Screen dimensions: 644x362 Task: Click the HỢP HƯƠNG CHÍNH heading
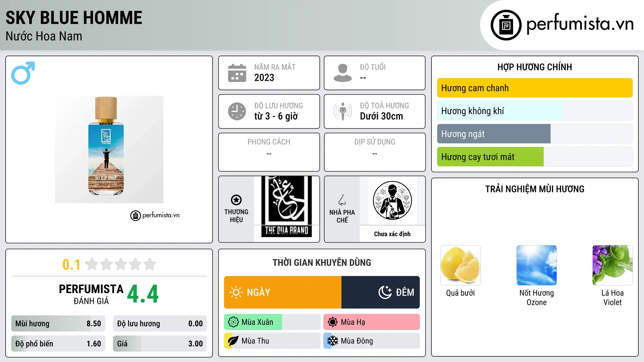point(535,67)
